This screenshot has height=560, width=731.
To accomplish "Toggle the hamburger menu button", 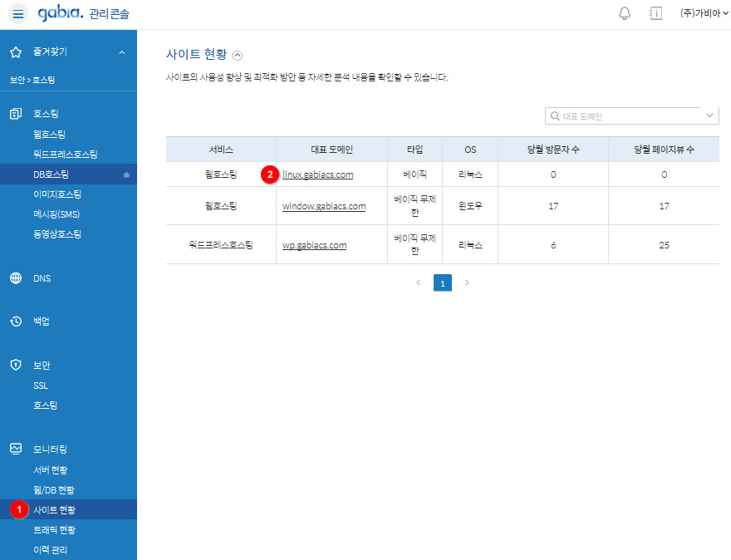I will (x=17, y=14).
